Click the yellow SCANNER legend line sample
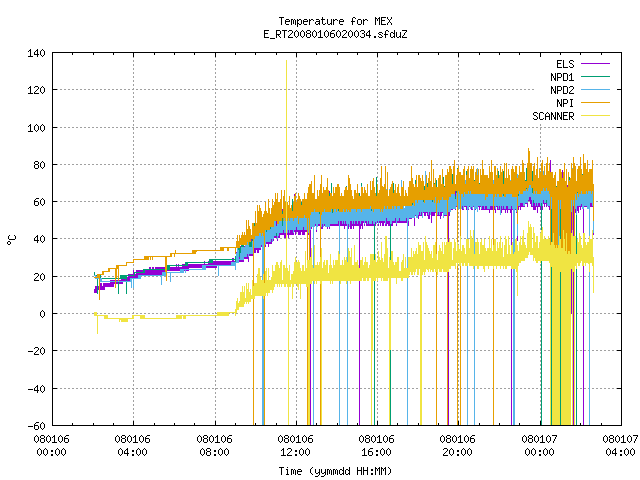This screenshot has height=480, width=640. (x=595, y=116)
